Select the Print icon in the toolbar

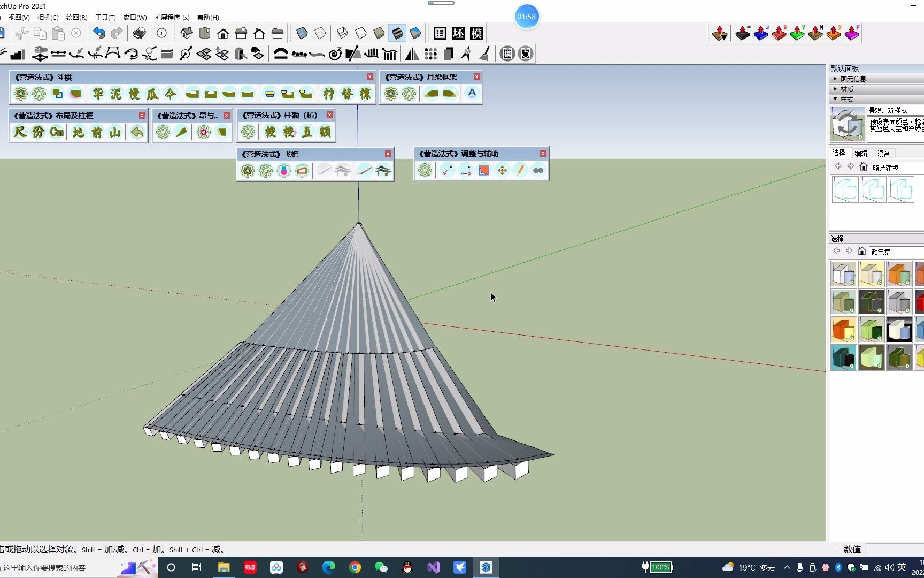tap(139, 33)
